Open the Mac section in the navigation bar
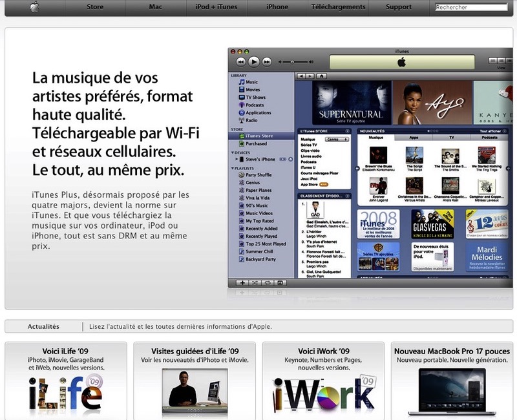Screen dimensions: 517x420 point(156,7)
